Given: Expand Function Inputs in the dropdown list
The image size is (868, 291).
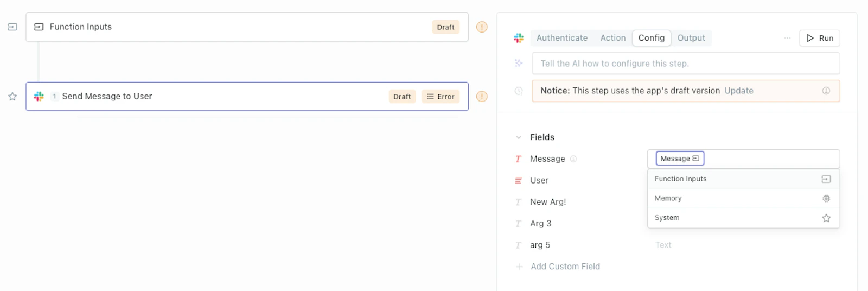Looking at the screenshot, I should pos(743,179).
